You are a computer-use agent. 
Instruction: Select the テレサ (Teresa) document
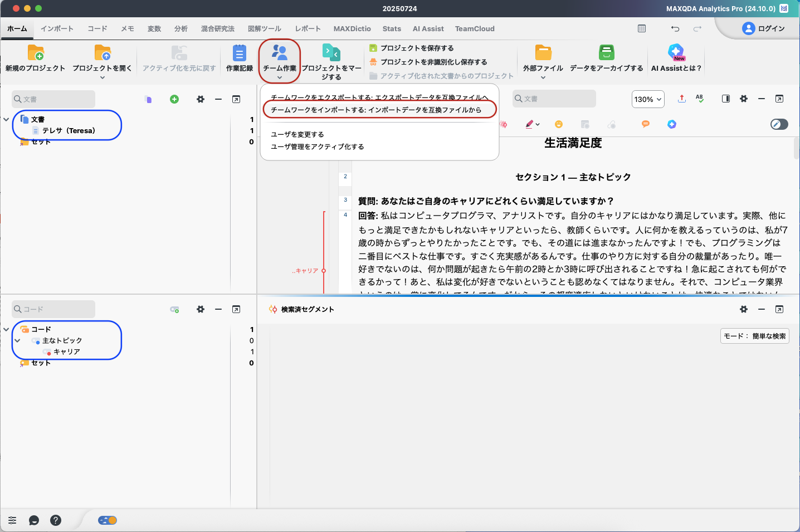[x=69, y=130]
